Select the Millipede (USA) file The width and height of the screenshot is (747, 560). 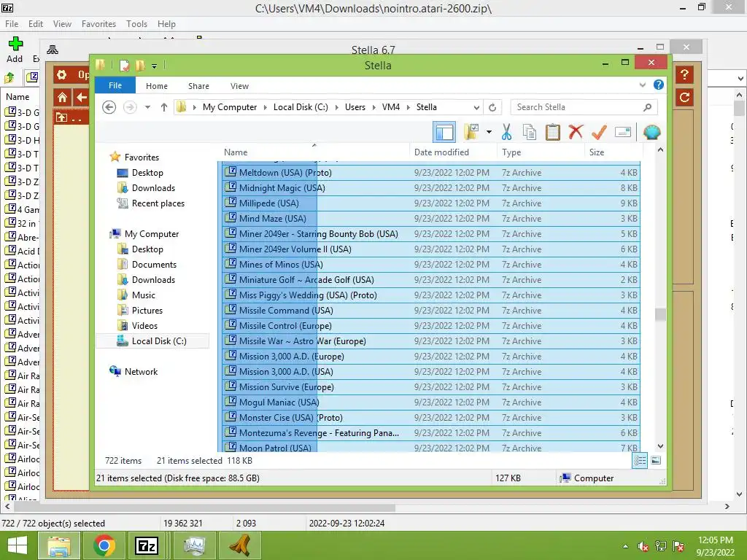coord(431,203)
